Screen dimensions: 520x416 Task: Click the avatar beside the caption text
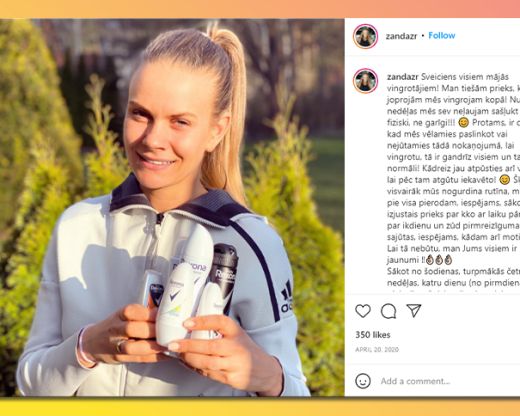365,81
